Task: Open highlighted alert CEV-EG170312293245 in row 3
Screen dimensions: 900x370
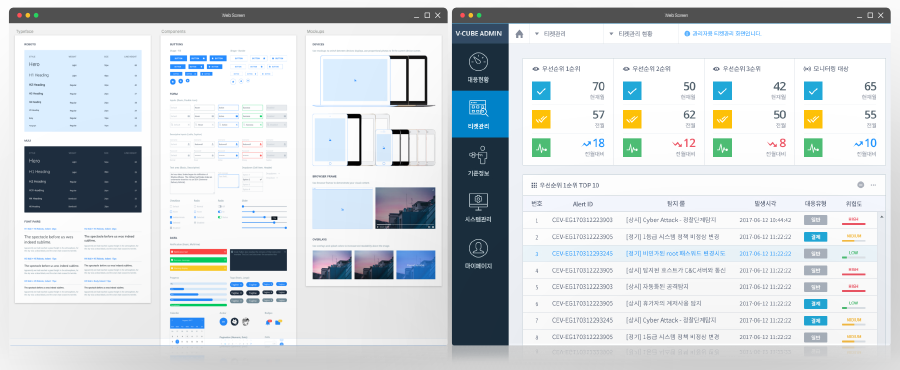Action: [582, 253]
